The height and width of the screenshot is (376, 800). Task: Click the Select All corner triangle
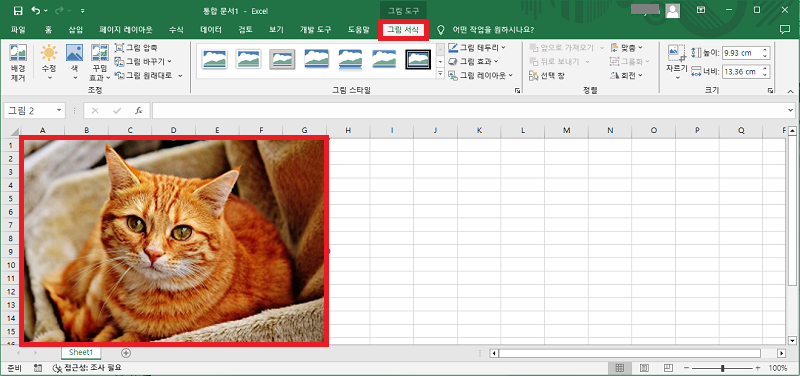(x=14, y=131)
